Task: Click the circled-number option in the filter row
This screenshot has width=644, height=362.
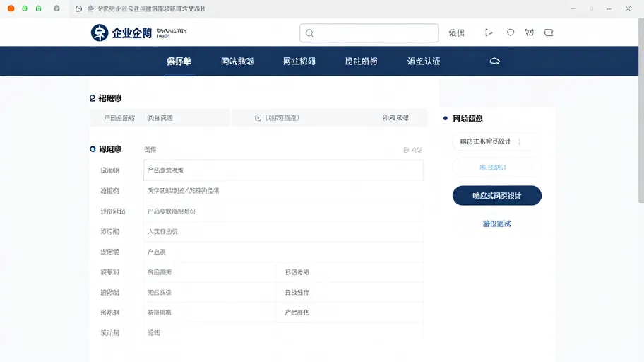Action: pos(277,118)
